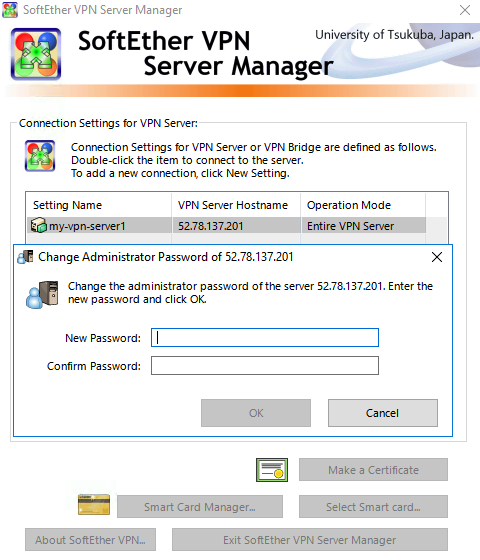Click the SoftEther logo in the banner
The image size is (480, 560).
pyautogui.click(x=36, y=54)
